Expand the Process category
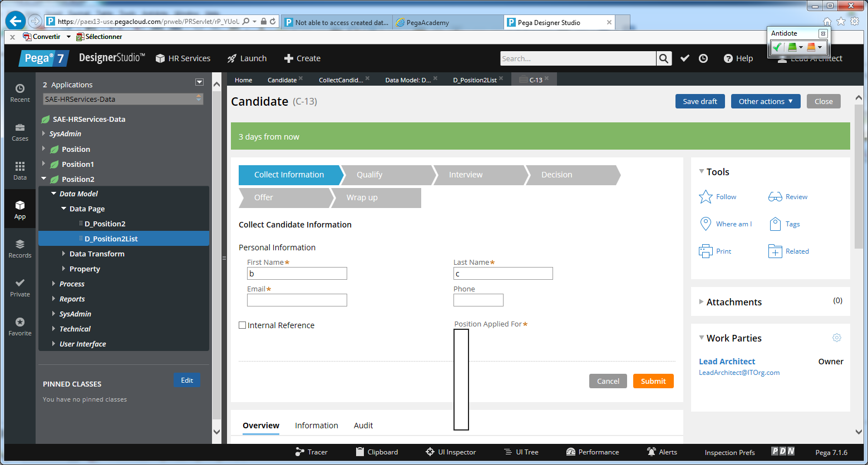The image size is (868, 465). [54, 284]
